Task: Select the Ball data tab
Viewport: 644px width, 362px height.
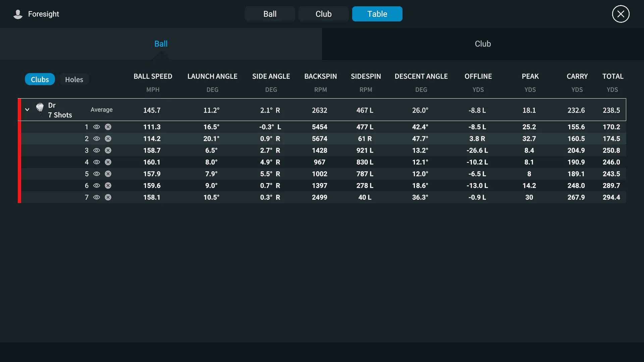Action: point(161,44)
